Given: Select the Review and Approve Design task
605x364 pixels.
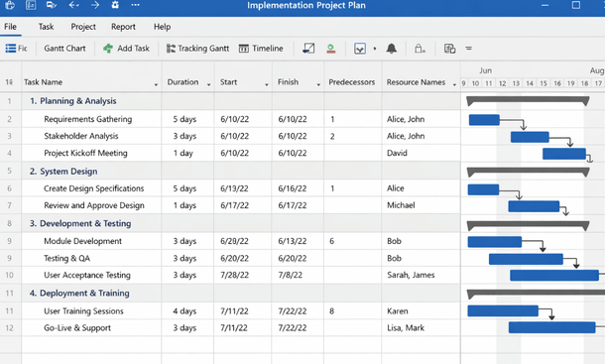Looking at the screenshot, I should coord(94,205).
